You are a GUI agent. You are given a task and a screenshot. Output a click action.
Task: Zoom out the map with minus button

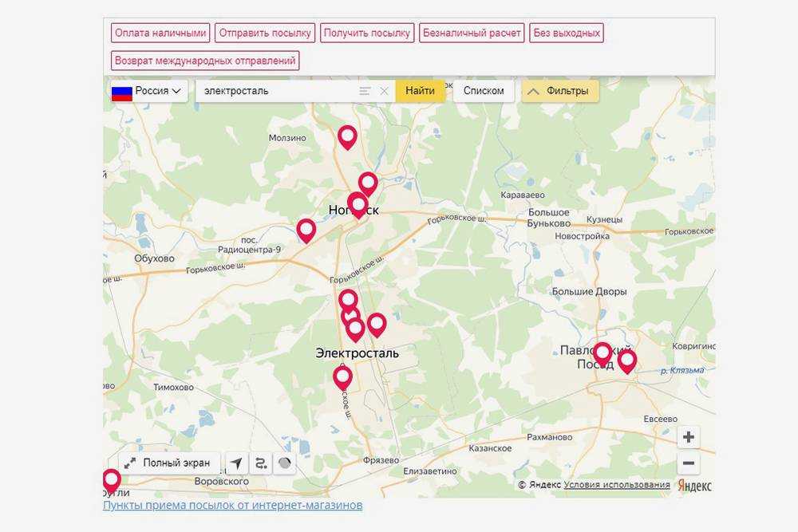(x=689, y=463)
